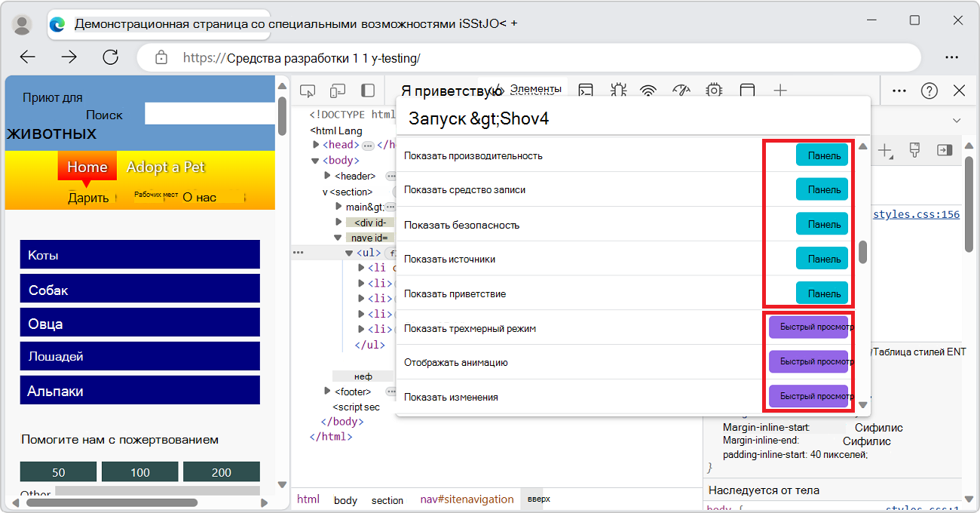Viewport: 980px width, 513px height.
Task: Click the browser address bar
Action: [528, 57]
